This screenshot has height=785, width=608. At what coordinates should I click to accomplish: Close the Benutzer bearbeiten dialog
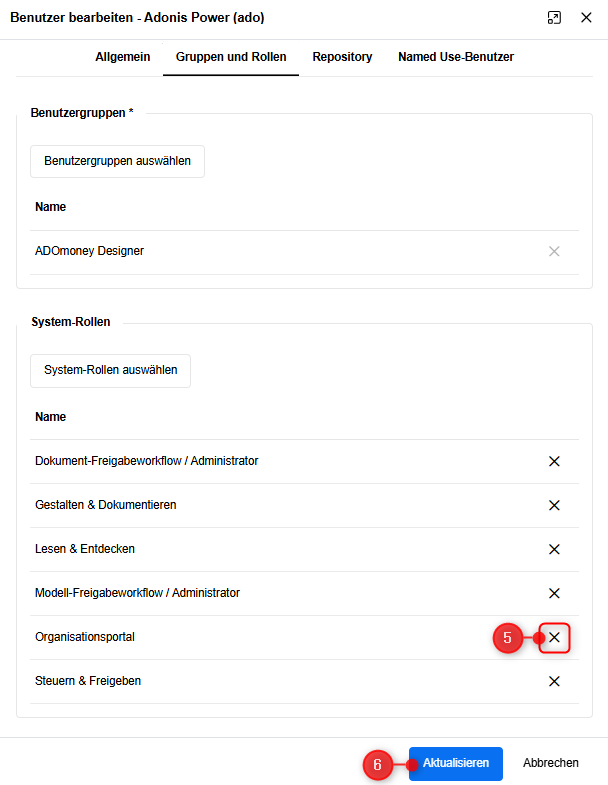[586, 18]
